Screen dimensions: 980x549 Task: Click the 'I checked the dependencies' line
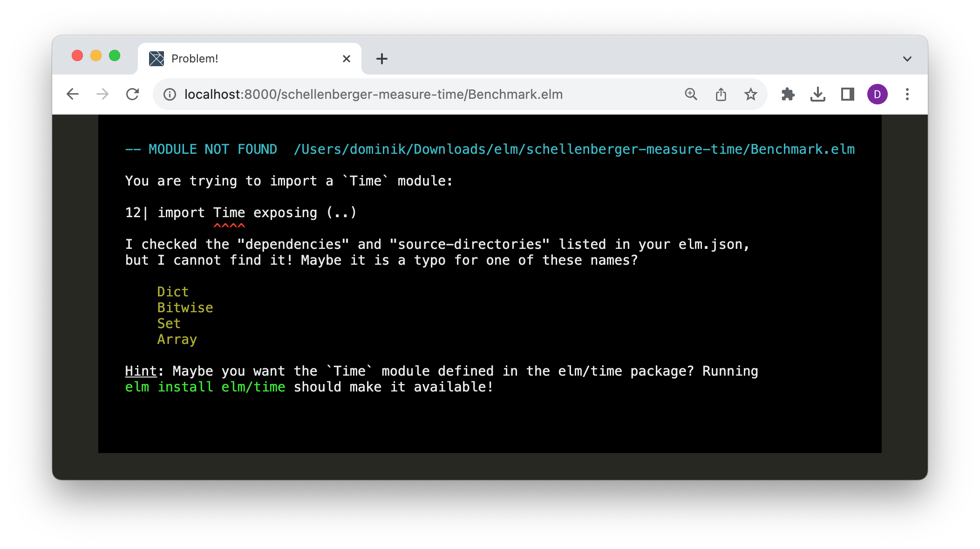click(x=437, y=244)
